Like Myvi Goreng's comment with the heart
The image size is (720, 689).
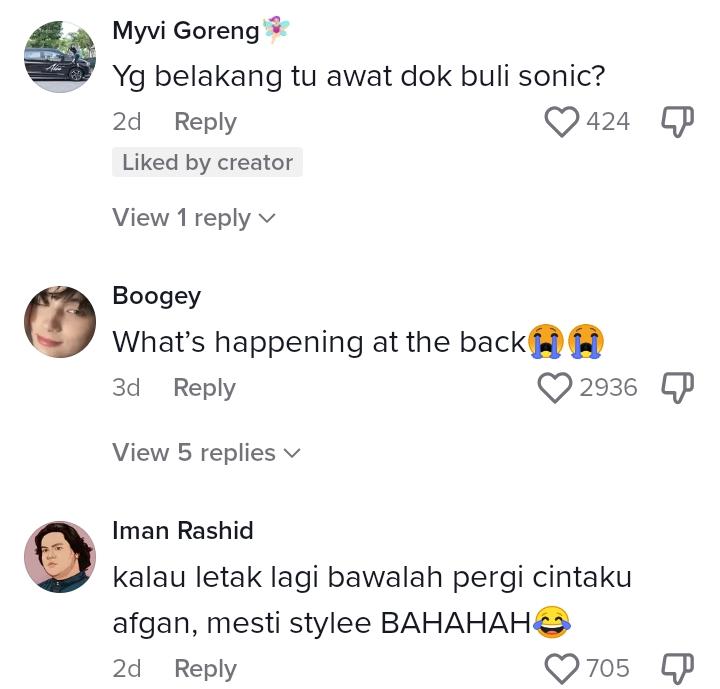[562, 122]
